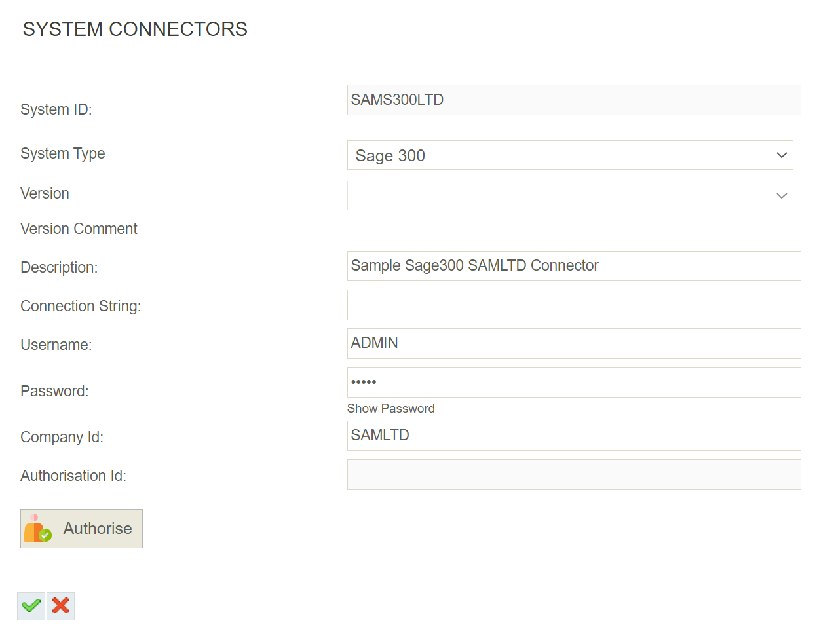Viewport: 836px width, 644px height.
Task: Click the SYSTEM CONNECTORS heading
Action: (134, 29)
